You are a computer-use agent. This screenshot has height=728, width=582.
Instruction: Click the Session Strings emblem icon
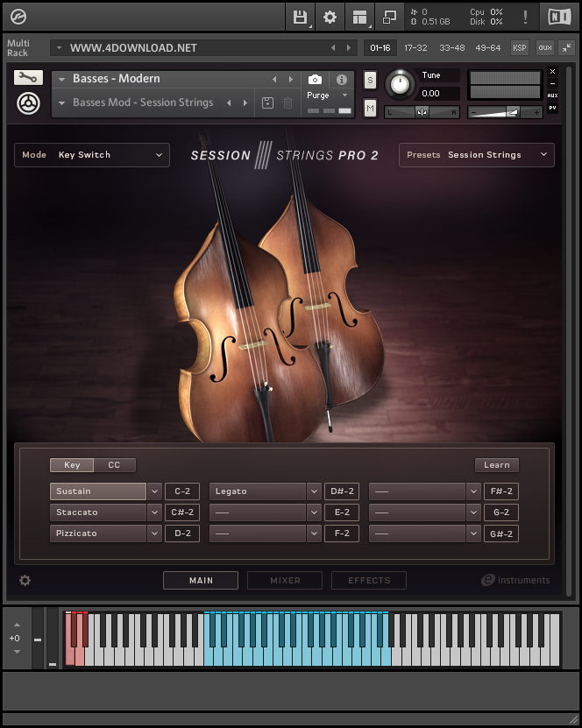[x=28, y=103]
